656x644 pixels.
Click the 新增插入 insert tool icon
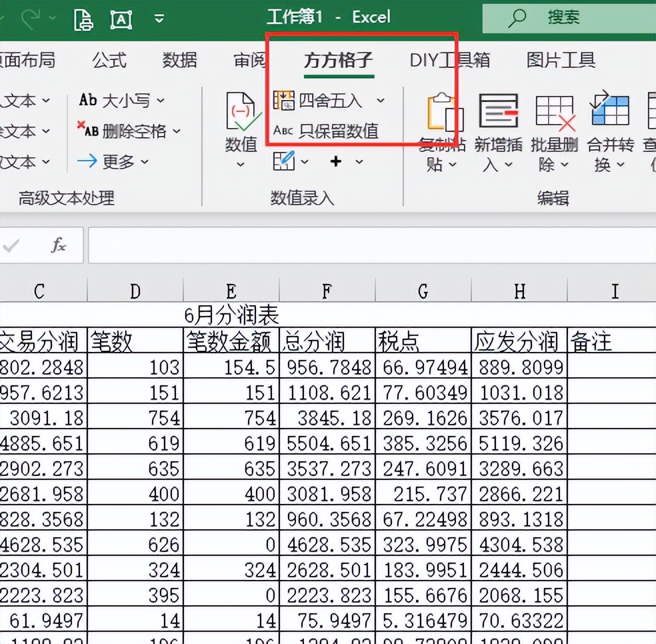tap(497, 110)
